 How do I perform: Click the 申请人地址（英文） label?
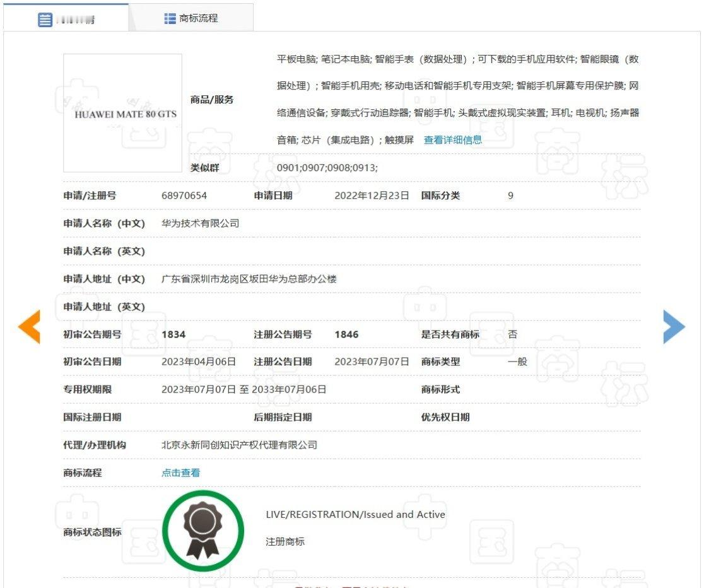104,307
